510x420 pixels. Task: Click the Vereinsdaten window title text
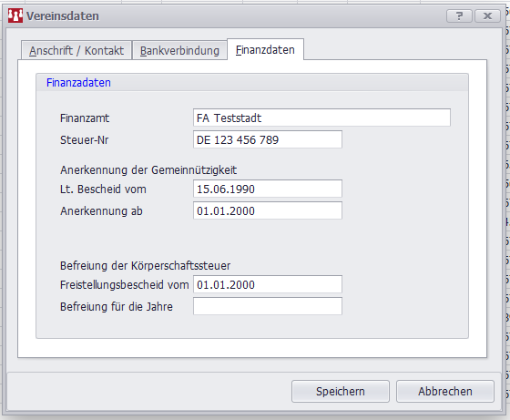click(x=63, y=15)
